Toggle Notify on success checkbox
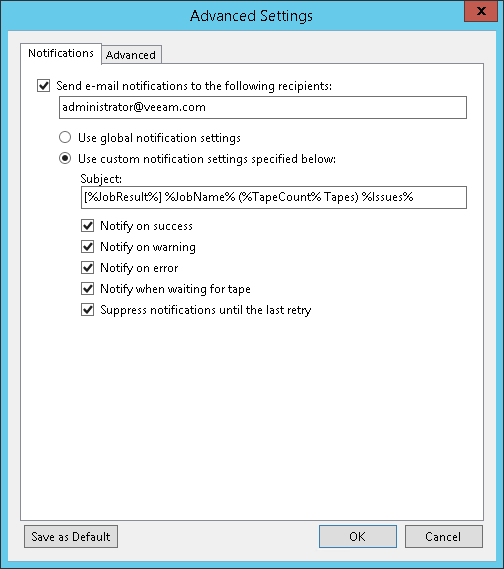 click(x=87, y=226)
